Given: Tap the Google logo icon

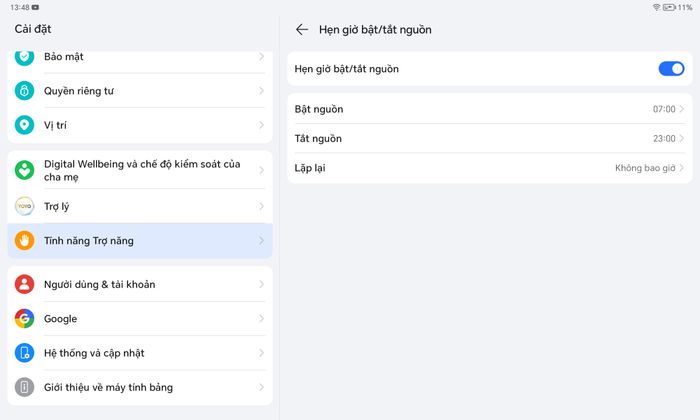Looking at the screenshot, I should click(25, 319).
